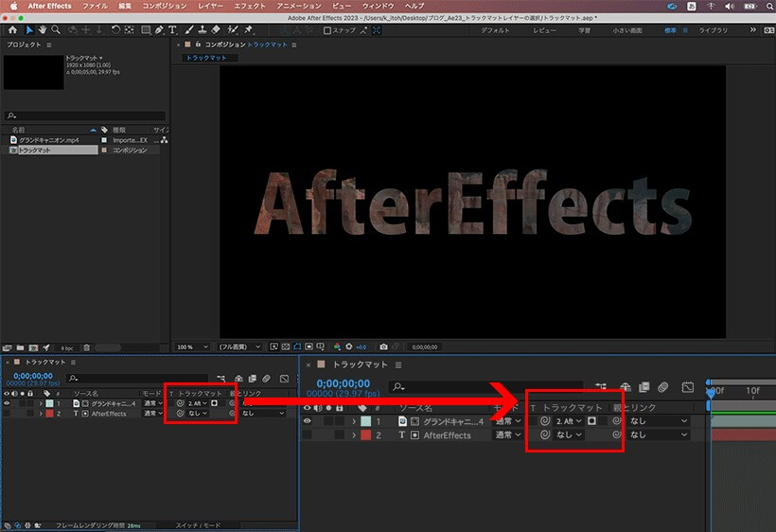This screenshot has width=776, height=532.
Task: Click the trash icon in Project panel
Action: click(87, 348)
